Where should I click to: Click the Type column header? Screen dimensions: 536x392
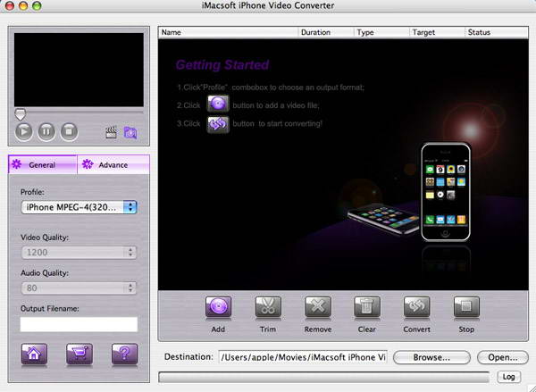(381, 32)
